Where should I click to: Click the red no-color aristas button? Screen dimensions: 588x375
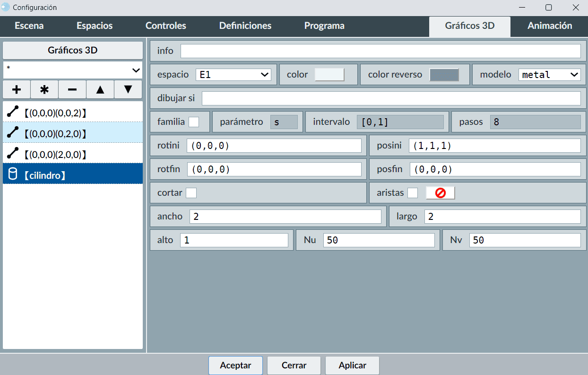(x=440, y=193)
